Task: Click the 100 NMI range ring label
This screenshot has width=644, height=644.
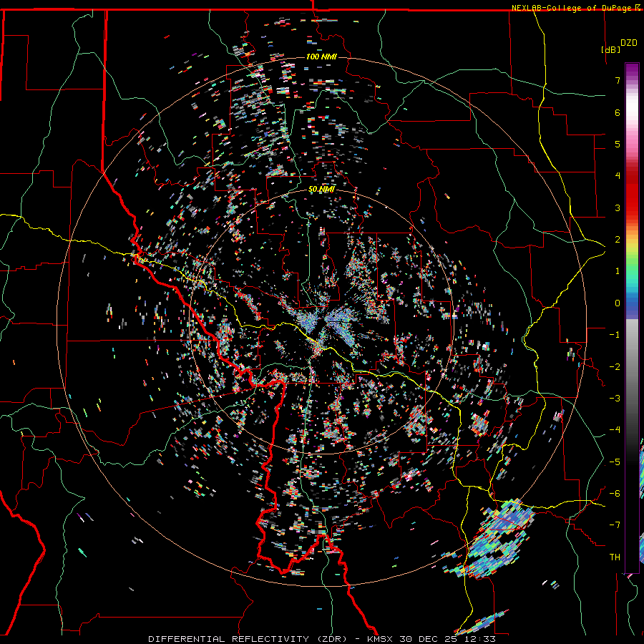Action: point(321,57)
